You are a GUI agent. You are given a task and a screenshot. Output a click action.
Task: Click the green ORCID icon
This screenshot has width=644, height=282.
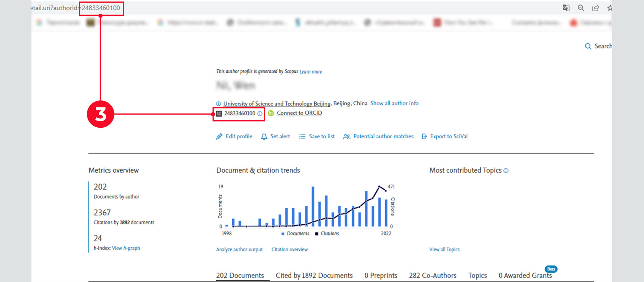(271, 113)
